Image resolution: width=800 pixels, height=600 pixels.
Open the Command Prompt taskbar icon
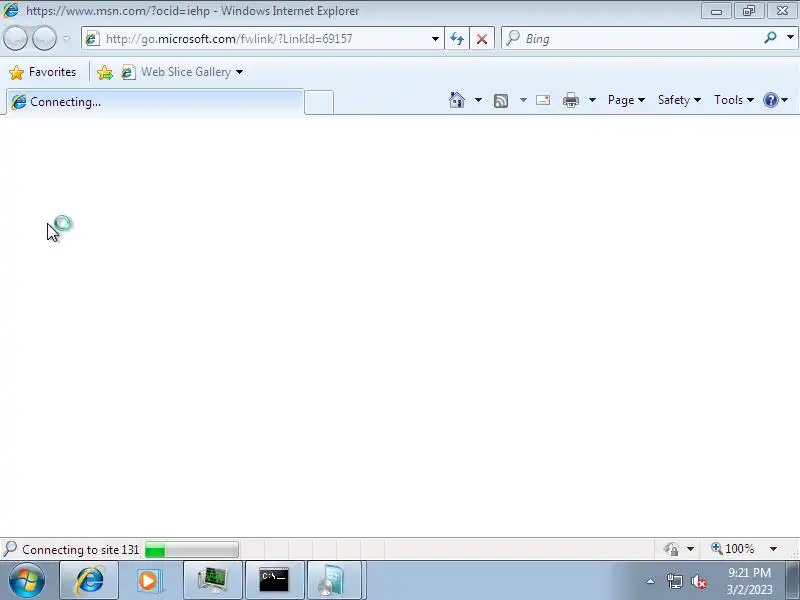click(x=274, y=580)
